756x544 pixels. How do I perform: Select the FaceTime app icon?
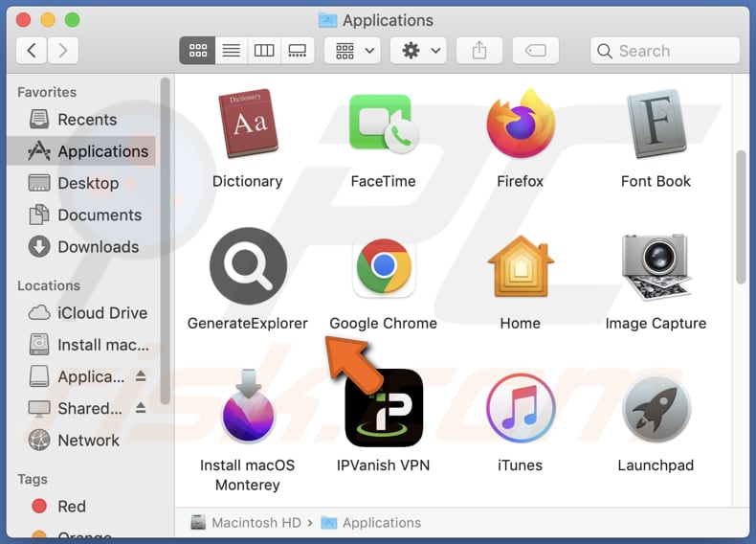pyautogui.click(x=384, y=124)
